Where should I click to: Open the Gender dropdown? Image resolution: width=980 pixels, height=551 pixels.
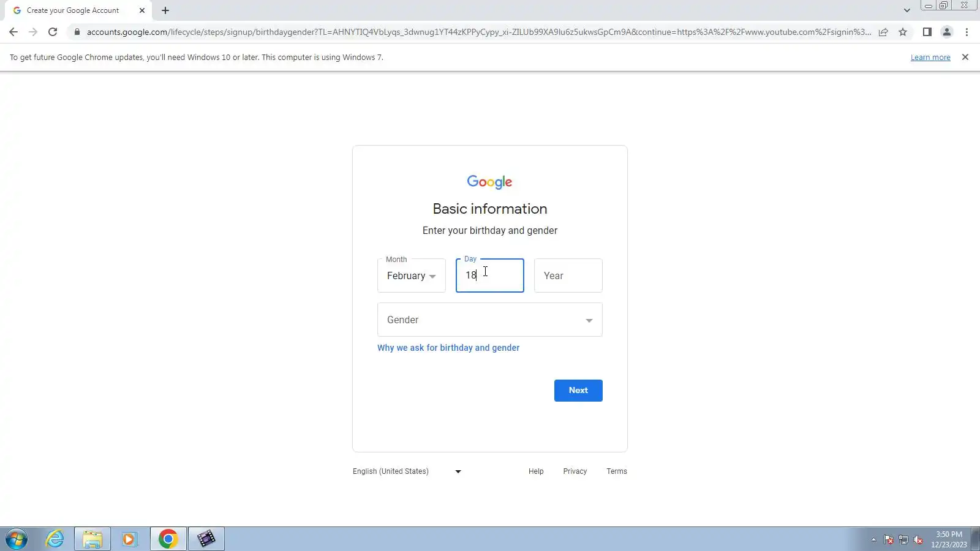pyautogui.click(x=490, y=320)
